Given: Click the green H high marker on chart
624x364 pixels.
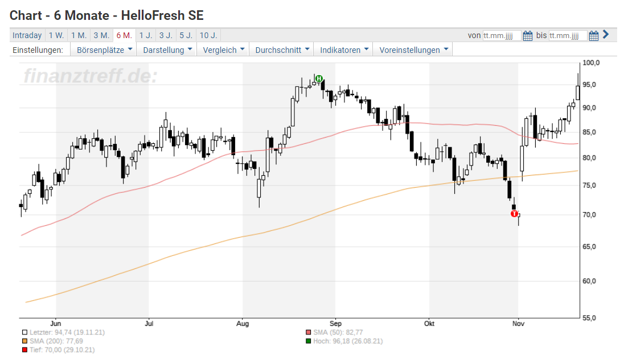Looking at the screenshot, I should click(x=319, y=78).
